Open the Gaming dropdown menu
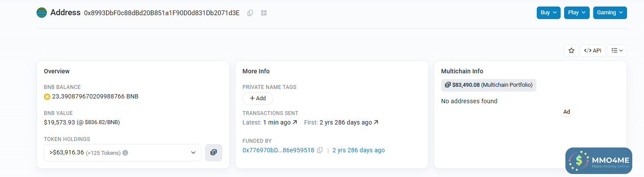Viewport: 644px width, 177px height. (x=610, y=13)
